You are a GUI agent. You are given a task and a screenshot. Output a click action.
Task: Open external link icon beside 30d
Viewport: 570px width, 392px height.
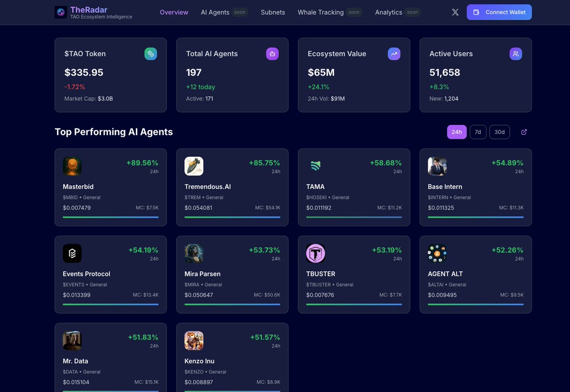[x=524, y=132]
